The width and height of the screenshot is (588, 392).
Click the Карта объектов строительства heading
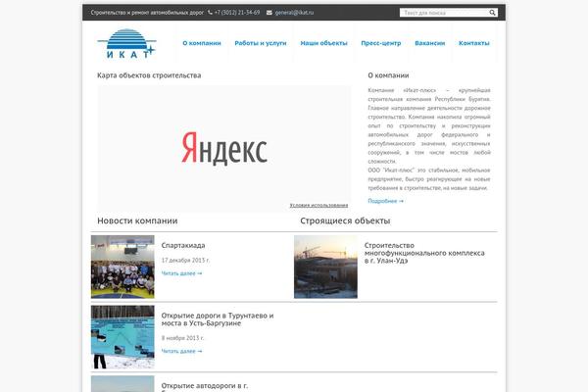pyautogui.click(x=149, y=75)
